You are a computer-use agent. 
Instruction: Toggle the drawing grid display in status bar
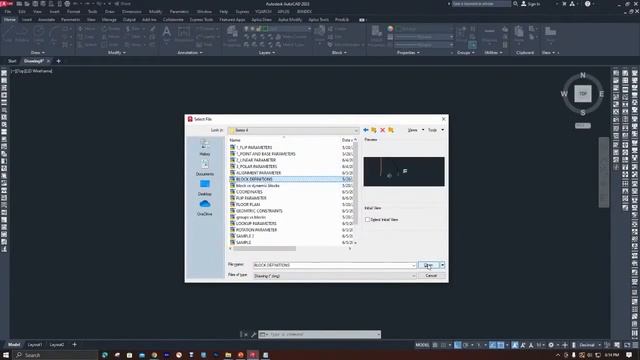coord(435,345)
